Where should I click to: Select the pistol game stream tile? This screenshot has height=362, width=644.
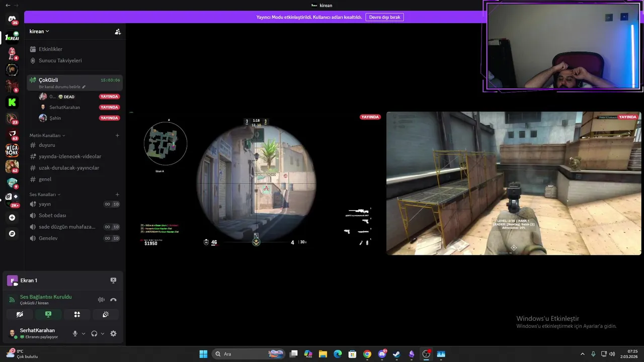pyautogui.click(x=514, y=183)
